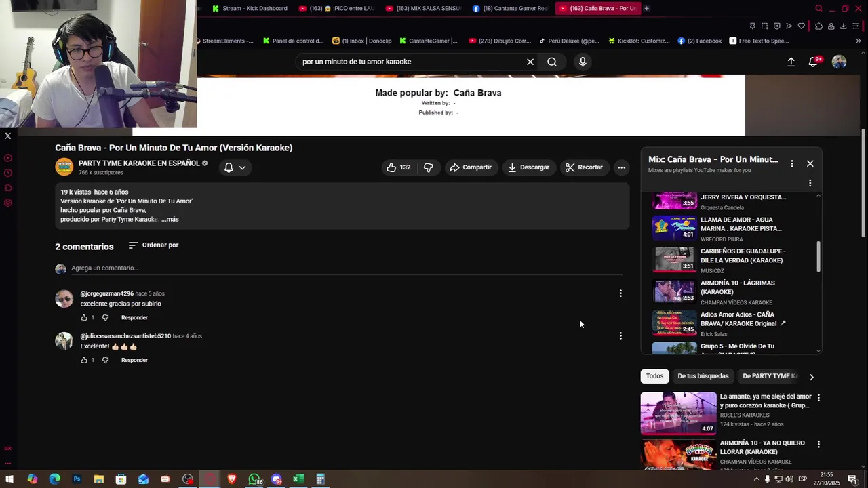Viewport: 868px width, 488px height.
Task: Open 'Perú Deluxe' TikTok bookmark
Action: (569, 41)
